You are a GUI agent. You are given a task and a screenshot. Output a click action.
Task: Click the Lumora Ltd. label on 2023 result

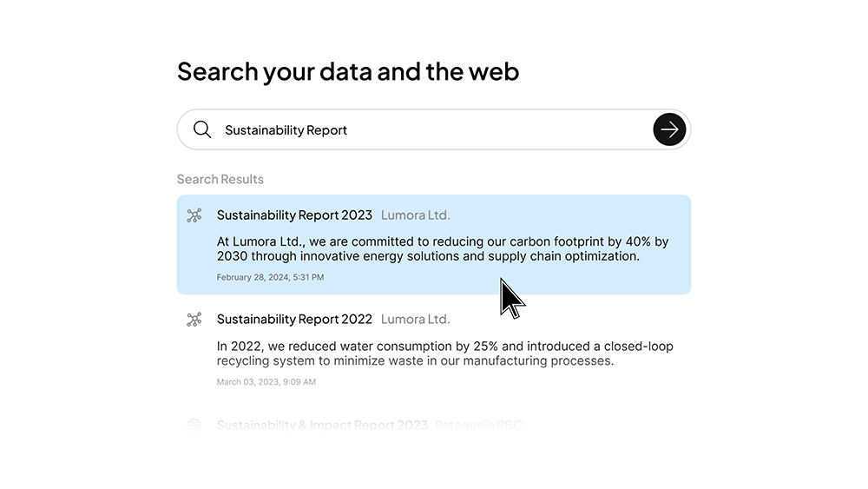pyautogui.click(x=415, y=215)
